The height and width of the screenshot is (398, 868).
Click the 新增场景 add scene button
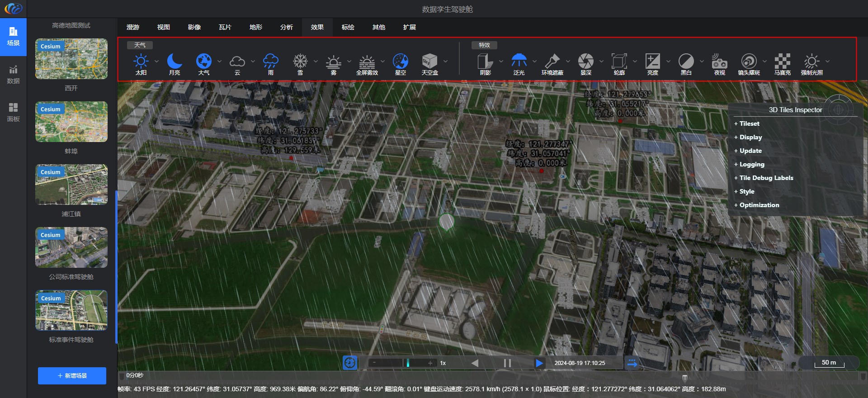[72, 376]
